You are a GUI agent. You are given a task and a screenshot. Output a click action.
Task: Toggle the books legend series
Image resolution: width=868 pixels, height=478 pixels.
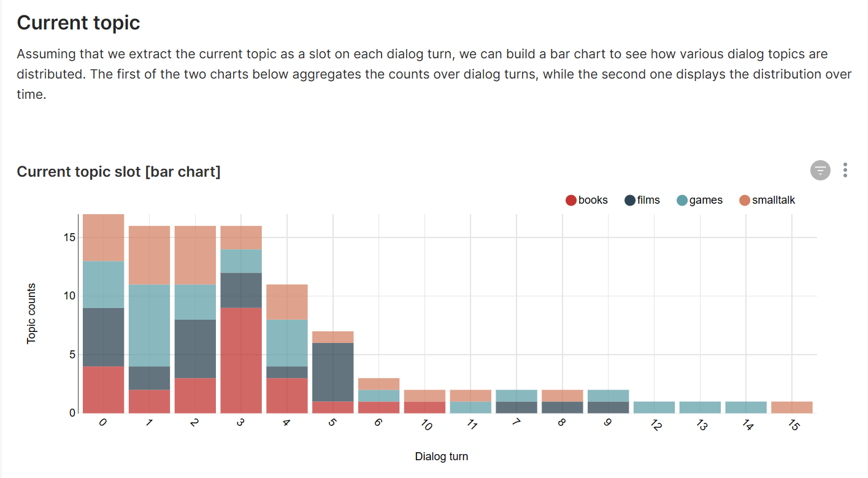coord(593,200)
